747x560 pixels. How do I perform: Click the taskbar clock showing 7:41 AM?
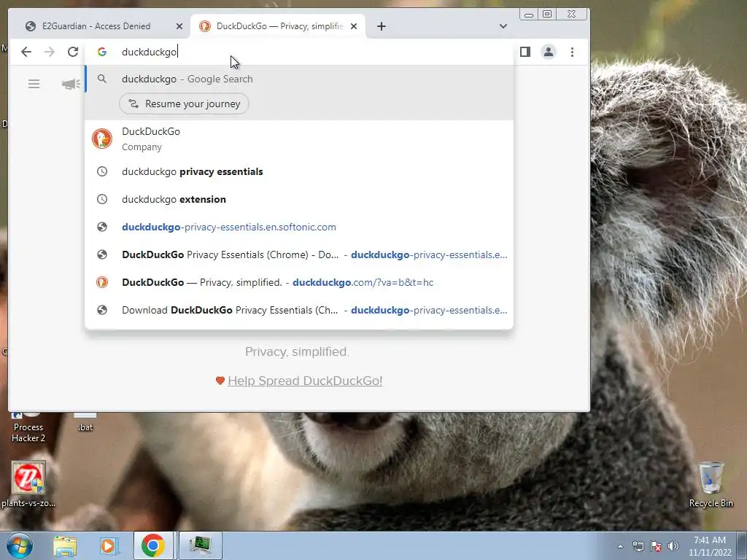click(709, 546)
